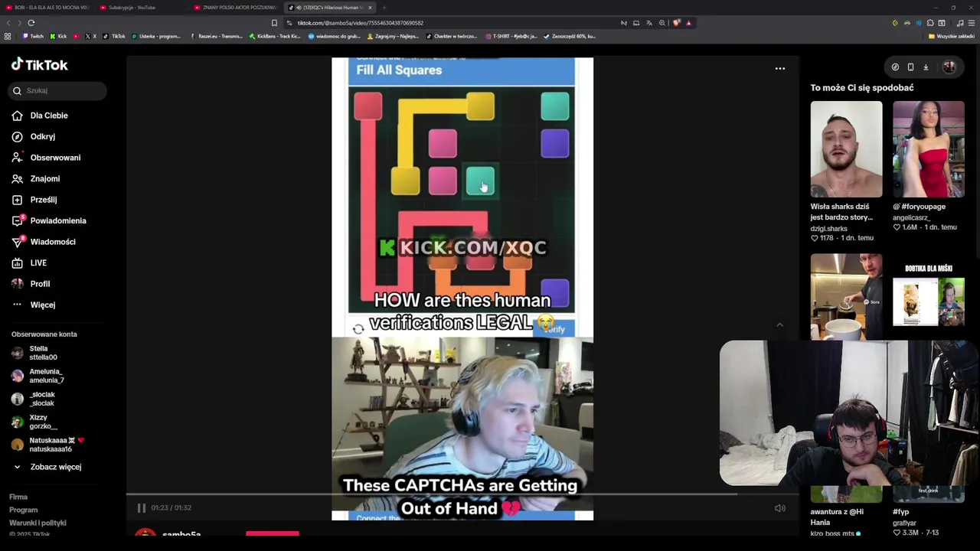
Task: Click the mobile app phone icon
Action: pos(910,67)
